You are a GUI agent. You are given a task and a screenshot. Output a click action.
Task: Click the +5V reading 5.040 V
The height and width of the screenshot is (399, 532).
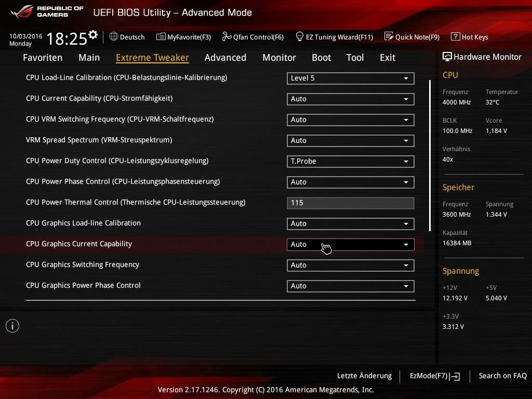pyautogui.click(x=496, y=298)
